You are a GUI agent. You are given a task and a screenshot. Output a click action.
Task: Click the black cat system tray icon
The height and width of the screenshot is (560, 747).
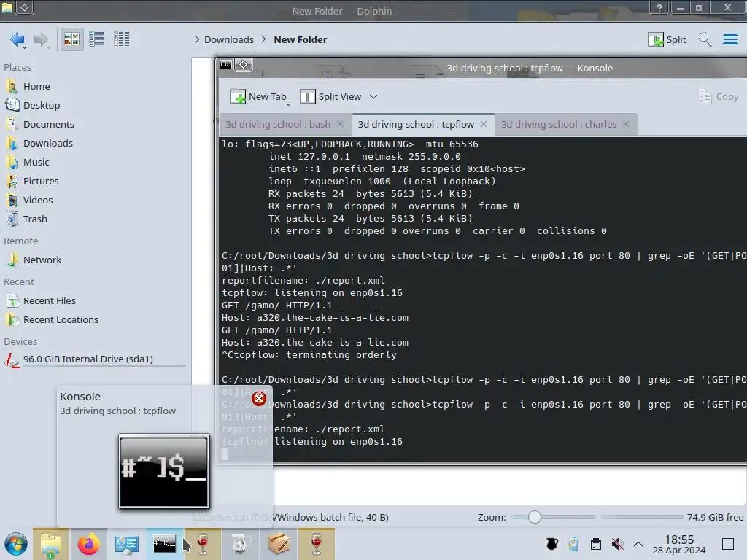tap(552, 544)
